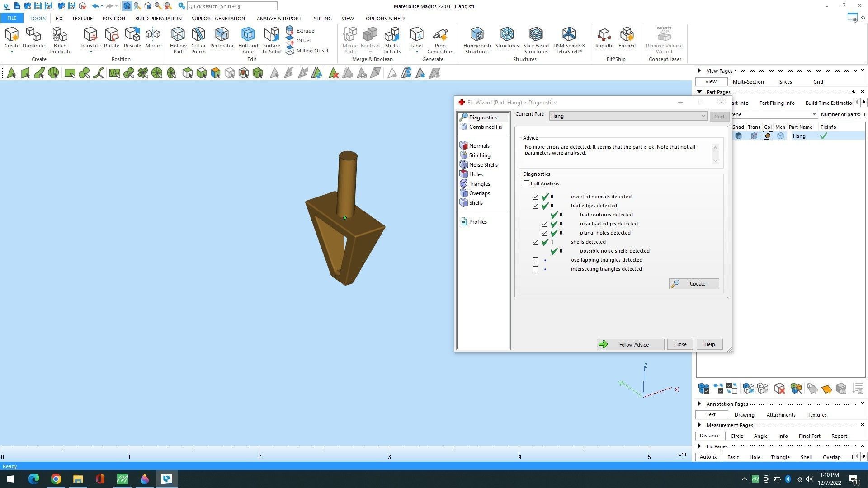This screenshot has height=488, width=868.
Task: Enable the Full Analysis checkbox
Action: pyautogui.click(x=526, y=183)
